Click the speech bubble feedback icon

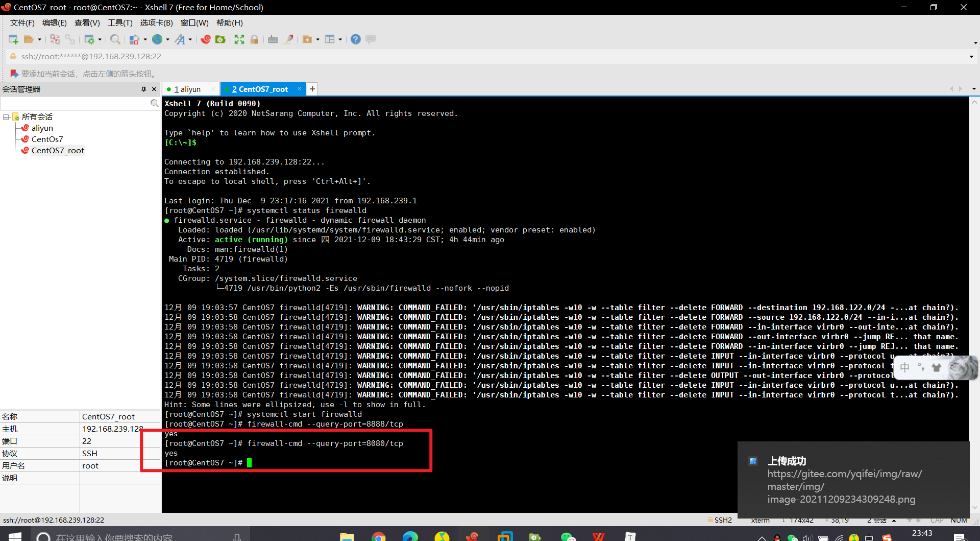(x=371, y=39)
